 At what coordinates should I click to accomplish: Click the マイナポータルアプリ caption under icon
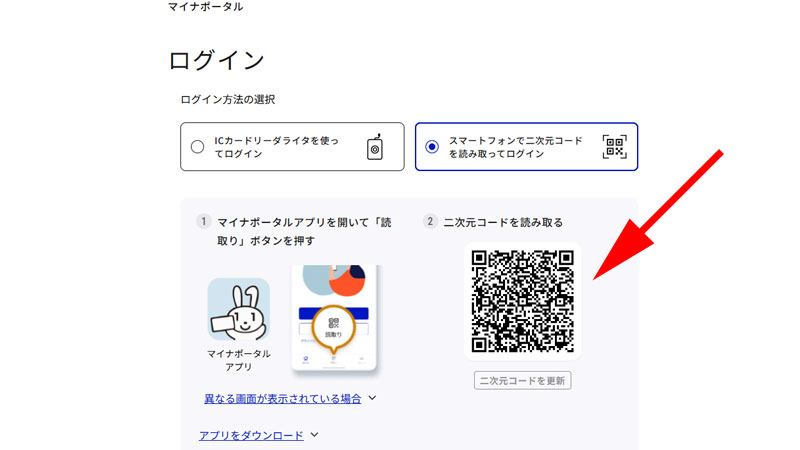[x=239, y=360]
